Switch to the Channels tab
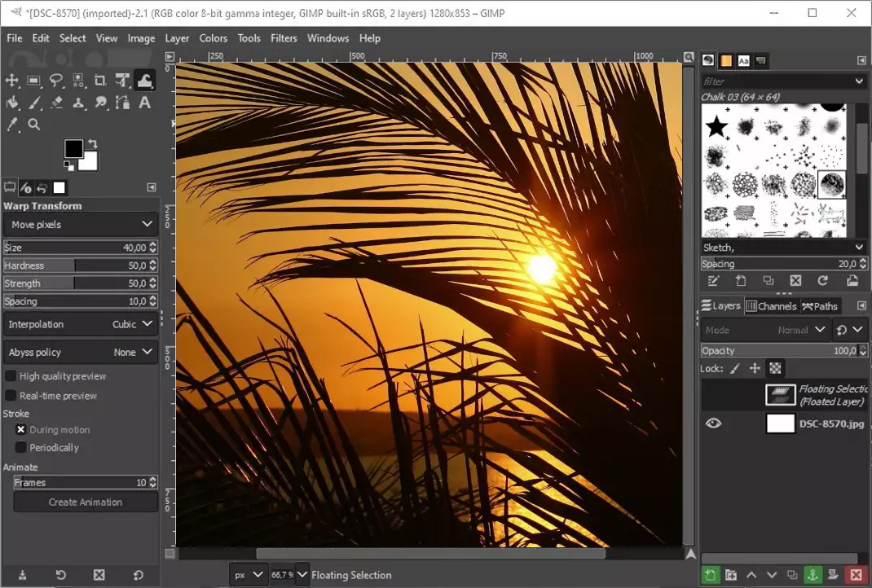The image size is (872, 588). coord(771,306)
